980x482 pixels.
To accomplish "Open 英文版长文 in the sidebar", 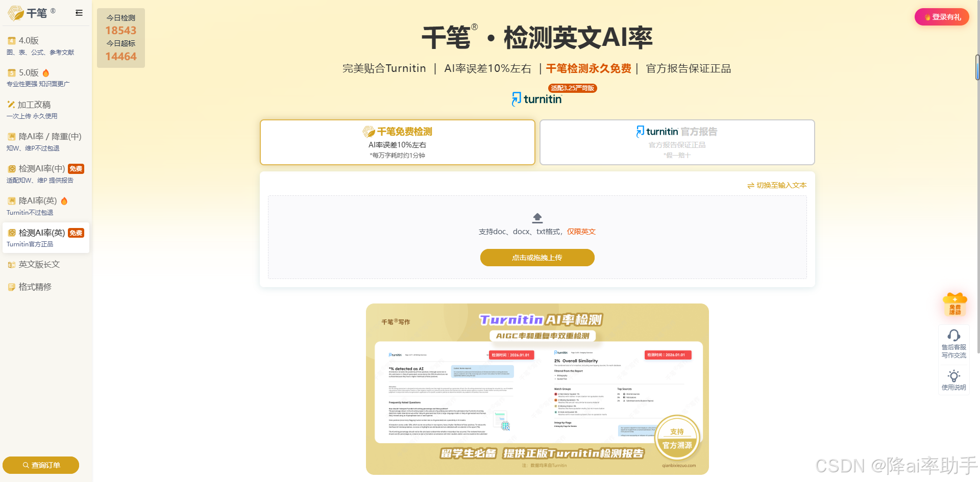I will (46, 265).
